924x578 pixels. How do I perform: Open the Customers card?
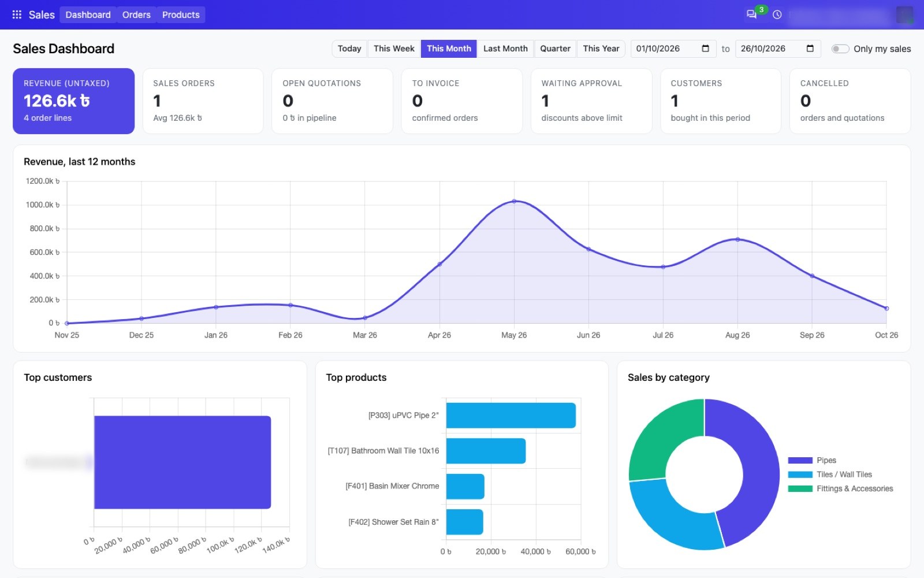(x=720, y=101)
